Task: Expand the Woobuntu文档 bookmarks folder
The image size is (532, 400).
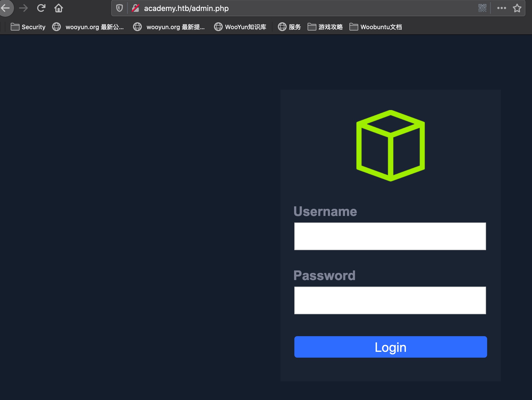Action: click(376, 27)
